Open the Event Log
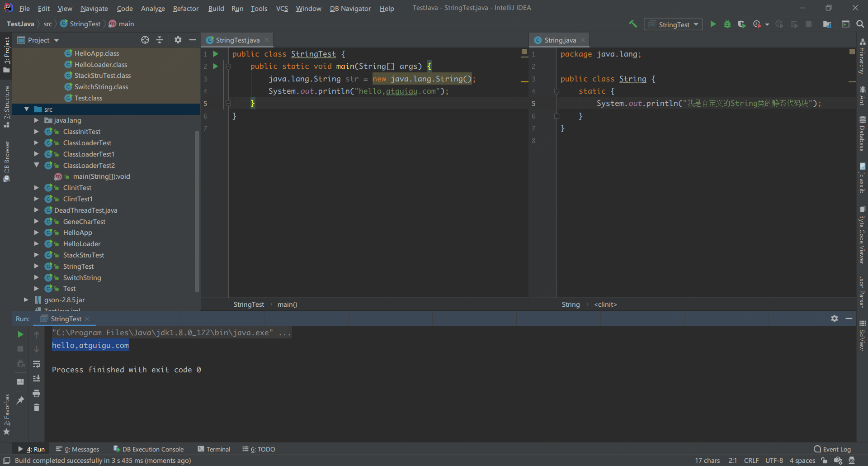This screenshot has height=466, width=868. 832,449
